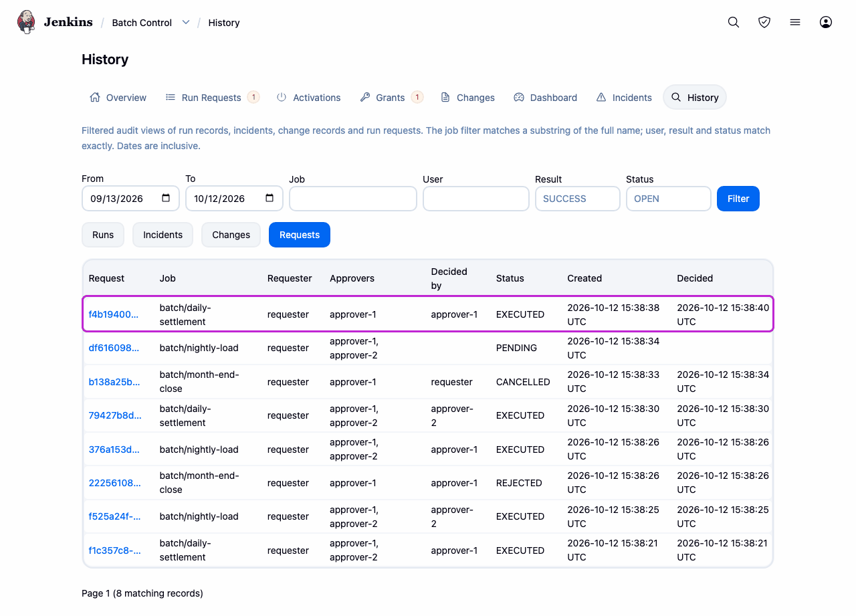Click the blue Filter button
Screen dimensions: 856x616
pos(738,199)
